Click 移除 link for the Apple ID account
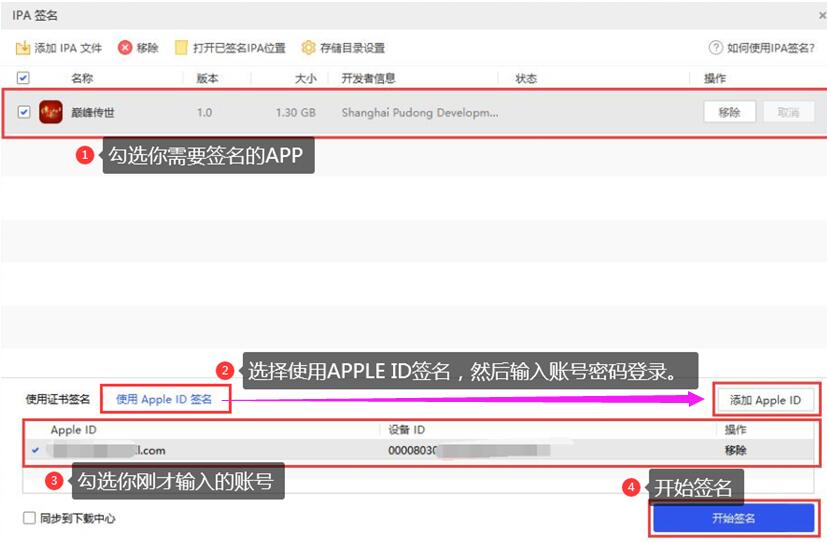The width and height of the screenshot is (827, 542). tap(735, 450)
